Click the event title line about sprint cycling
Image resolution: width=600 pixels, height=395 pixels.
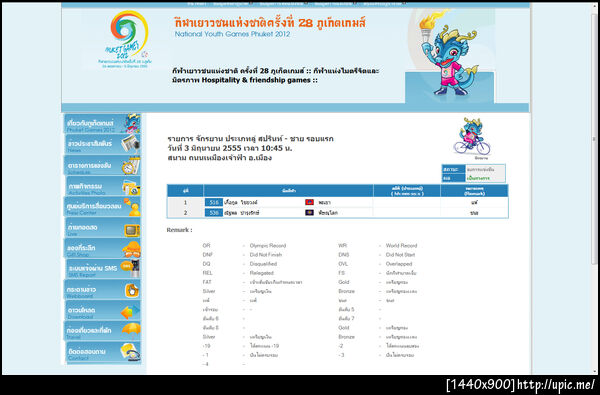pyautogui.click(x=251, y=139)
